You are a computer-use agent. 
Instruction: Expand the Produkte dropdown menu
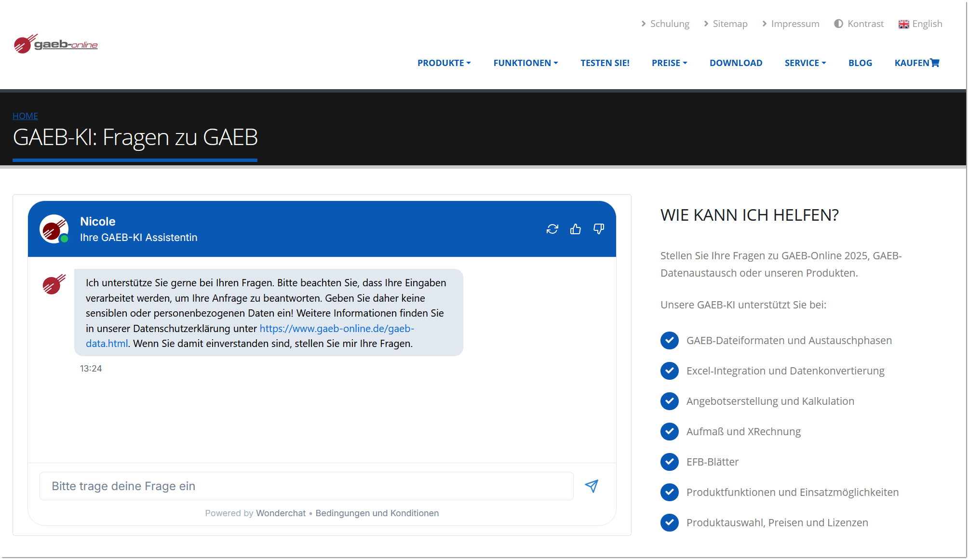(x=444, y=63)
